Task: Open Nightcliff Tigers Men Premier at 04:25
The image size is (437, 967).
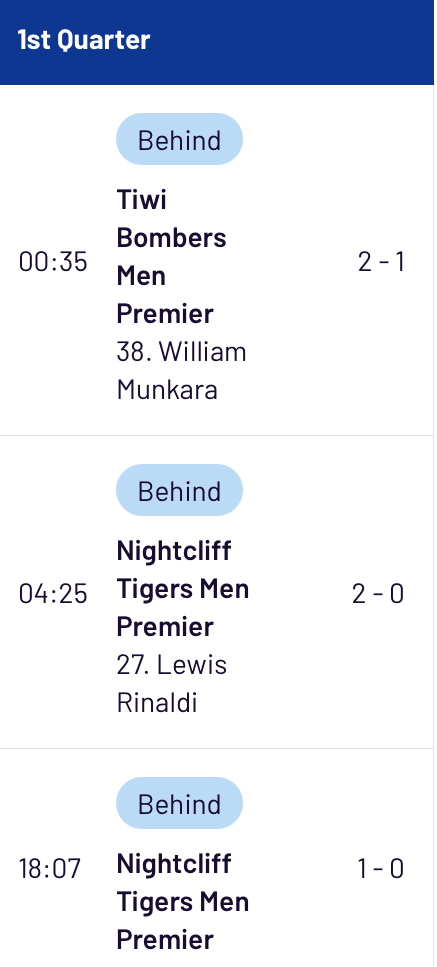Action: 182,588
